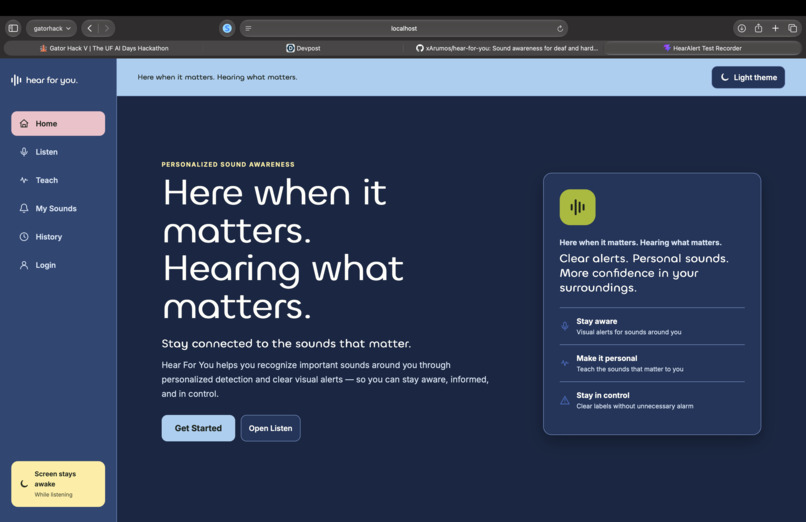Screen dimensions: 806x522
Task: Click the waveform icon beside Teach
Action: pos(24,180)
